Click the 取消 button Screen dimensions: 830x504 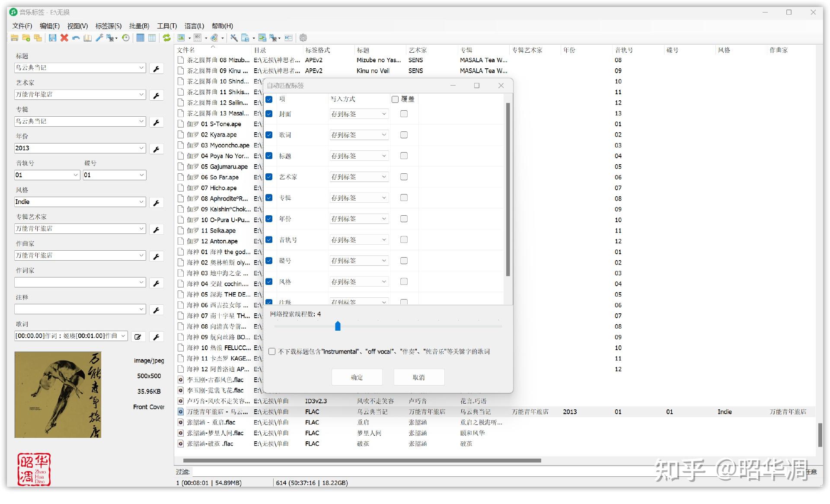pyautogui.click(x=418, y=377)
